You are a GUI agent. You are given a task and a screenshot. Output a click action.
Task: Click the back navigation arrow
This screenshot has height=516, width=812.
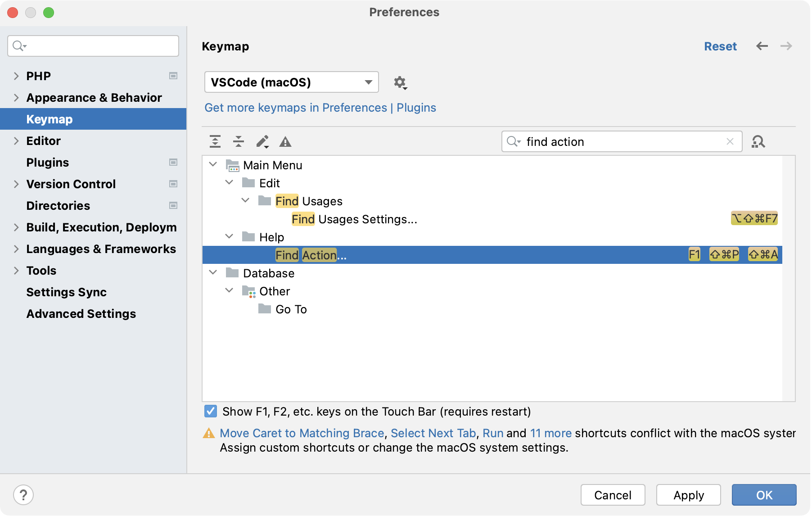point(762,46)
